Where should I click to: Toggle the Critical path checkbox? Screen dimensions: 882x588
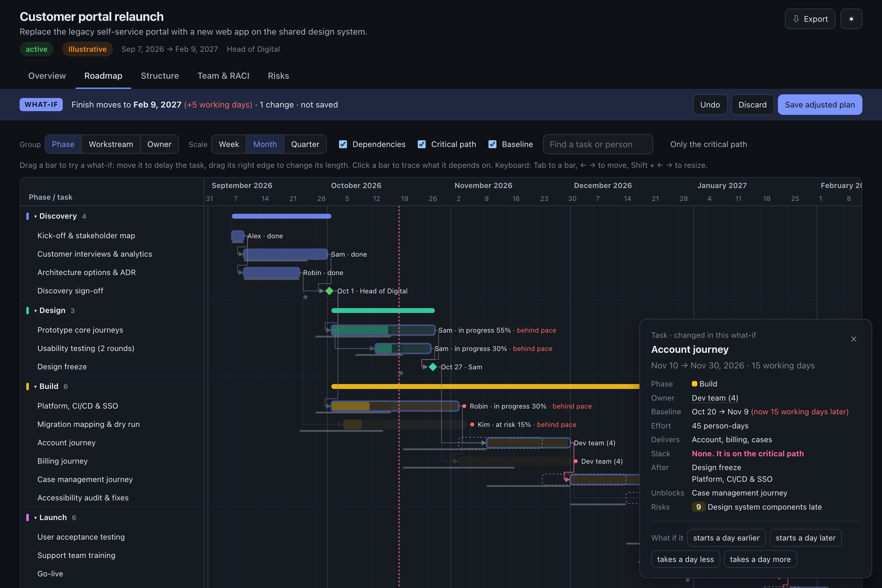pos(421,144)
